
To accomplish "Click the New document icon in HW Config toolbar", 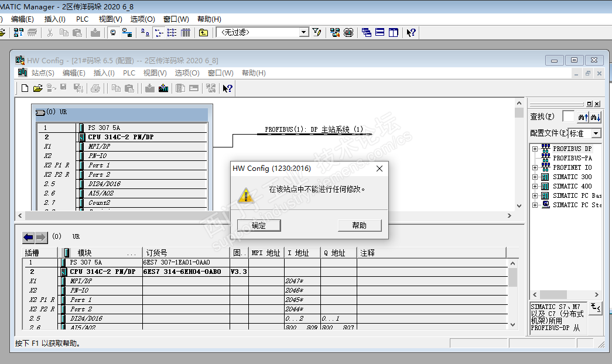I will point(25,88).
